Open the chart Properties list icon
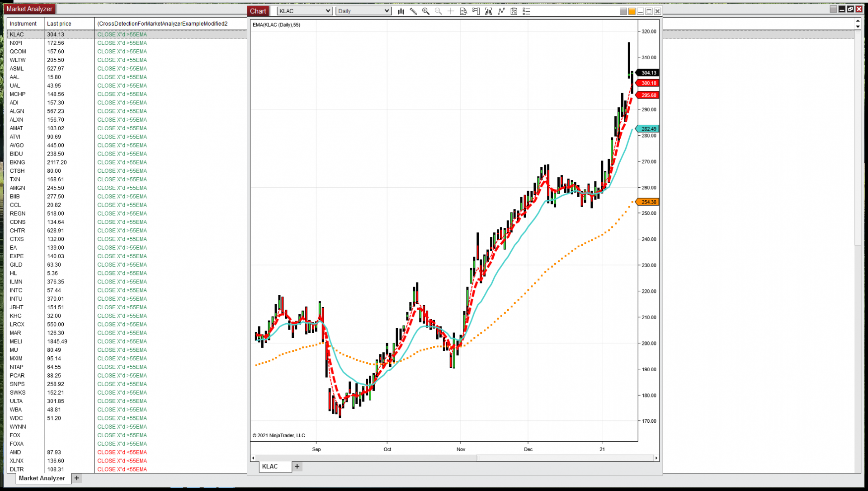868x491 pixels. click(x=526, y=11)
